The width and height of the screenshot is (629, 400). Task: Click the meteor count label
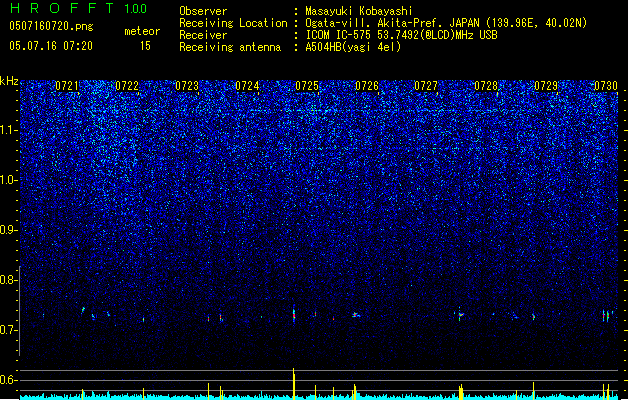pyautogui.click(x=142, y=31)
